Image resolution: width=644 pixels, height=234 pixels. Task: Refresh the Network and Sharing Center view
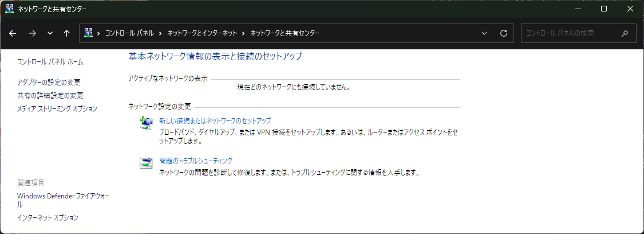504,33
